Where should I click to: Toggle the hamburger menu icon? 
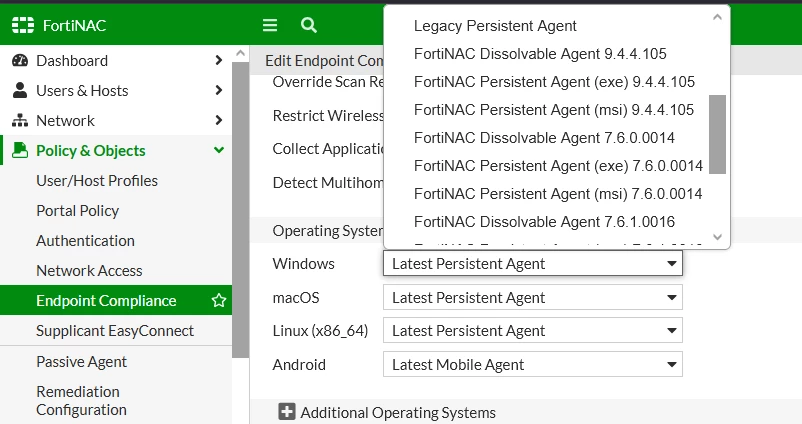(270, 25)
